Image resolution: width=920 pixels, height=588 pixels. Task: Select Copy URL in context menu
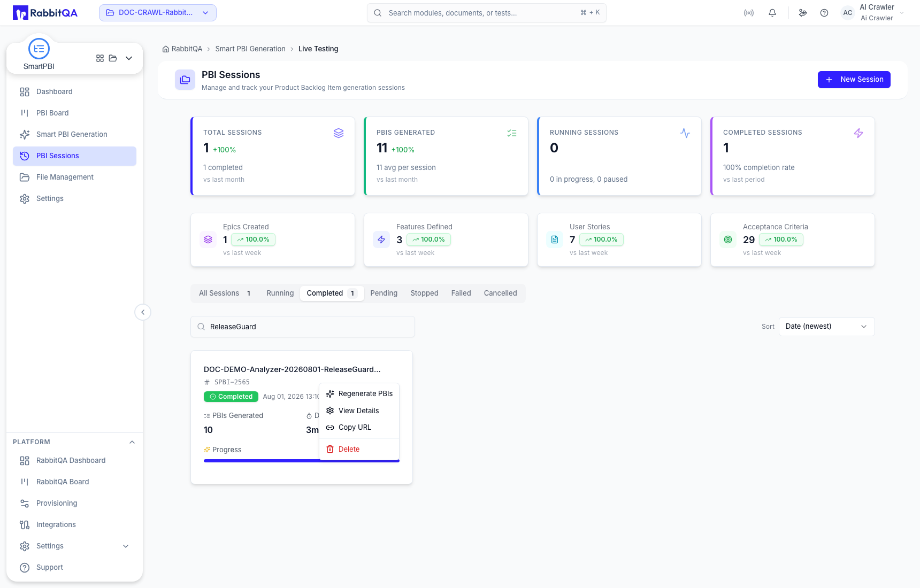(359, 428)
